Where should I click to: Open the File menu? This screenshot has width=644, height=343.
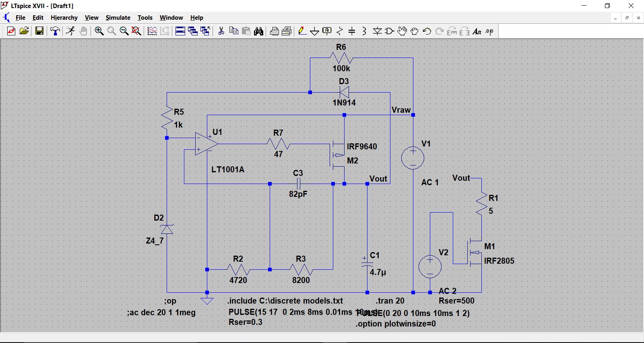(x=20, y=18)
